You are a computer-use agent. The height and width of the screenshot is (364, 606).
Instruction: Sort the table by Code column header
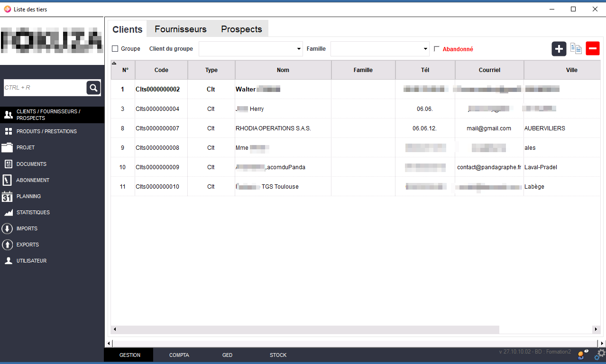(161, 70)
